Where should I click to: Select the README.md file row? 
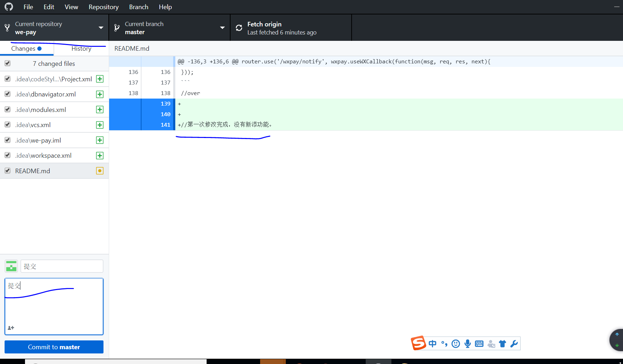[54, 171]
